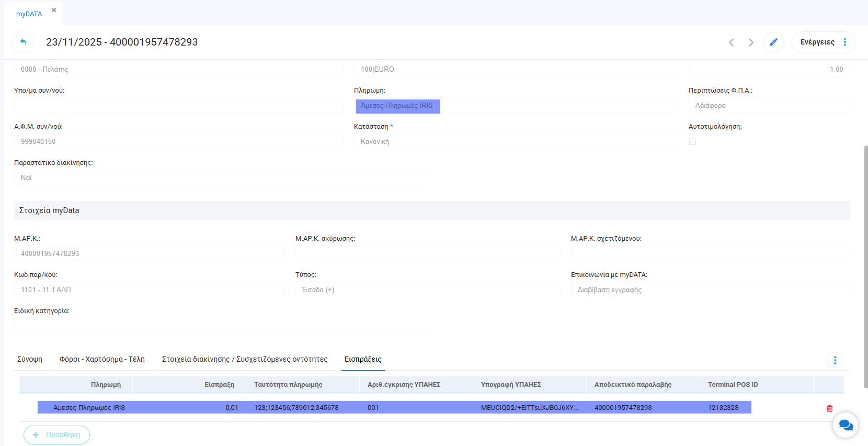The height and width of the screenshot is (446, 868).
Task: Open the Πληρωμή dropdown field
Action: (x=515, y=106)
